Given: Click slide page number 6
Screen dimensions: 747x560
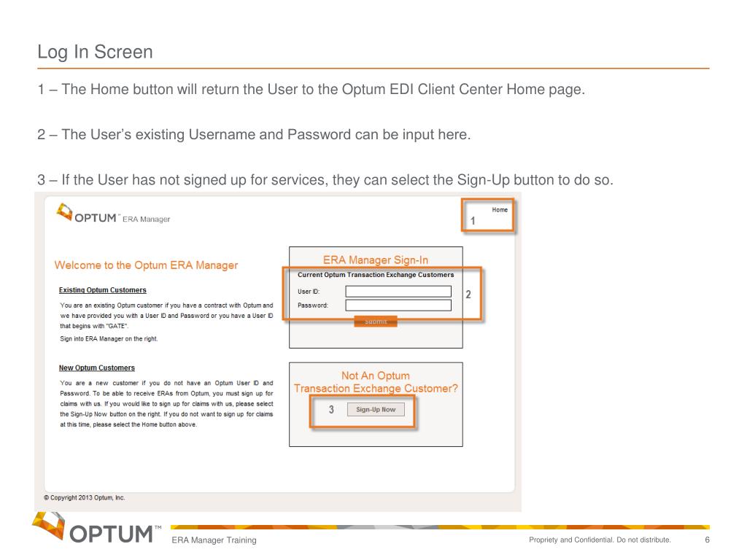Looking at the screenshot, I should pos(707,540).
